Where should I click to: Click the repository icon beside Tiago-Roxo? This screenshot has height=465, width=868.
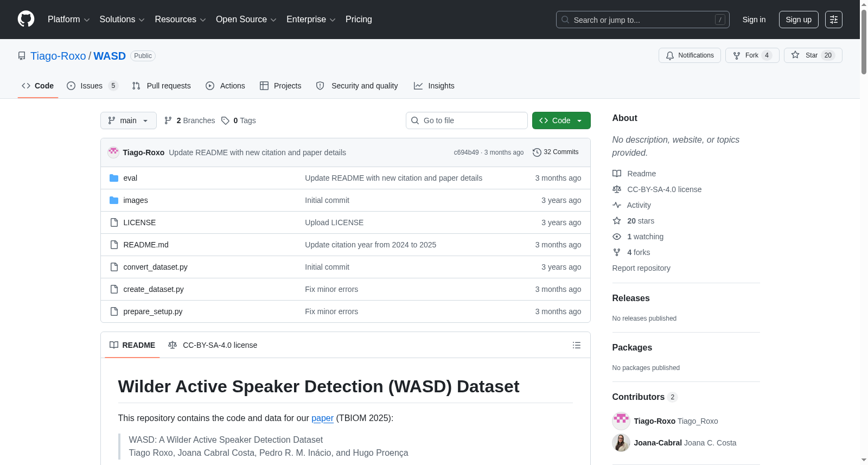point(22,56)
